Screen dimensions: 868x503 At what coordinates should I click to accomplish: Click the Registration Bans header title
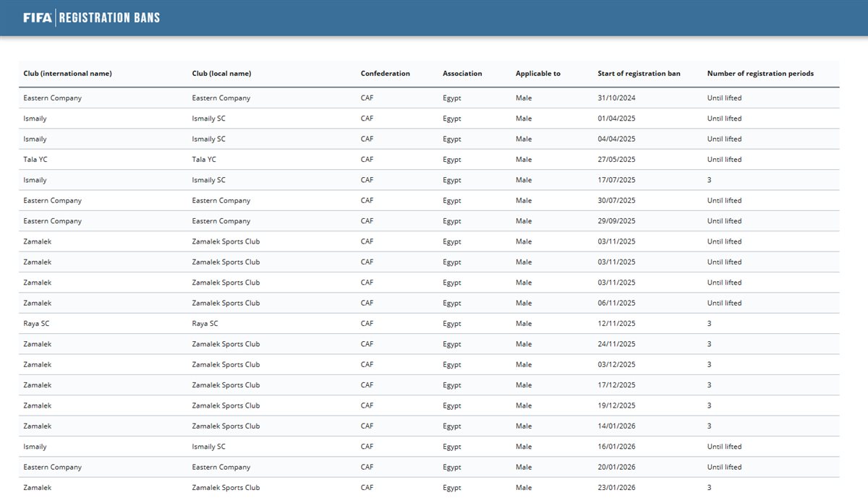pos(109,17)
